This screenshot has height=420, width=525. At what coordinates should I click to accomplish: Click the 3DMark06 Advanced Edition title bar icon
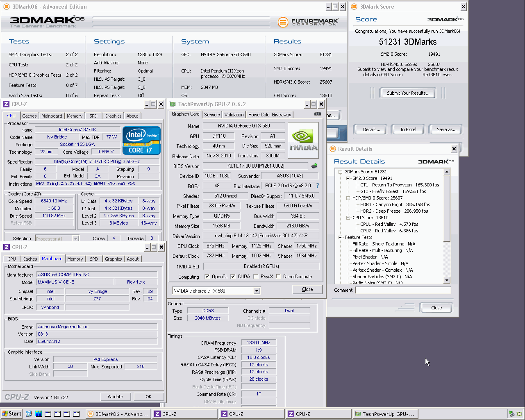pos(6,7)
